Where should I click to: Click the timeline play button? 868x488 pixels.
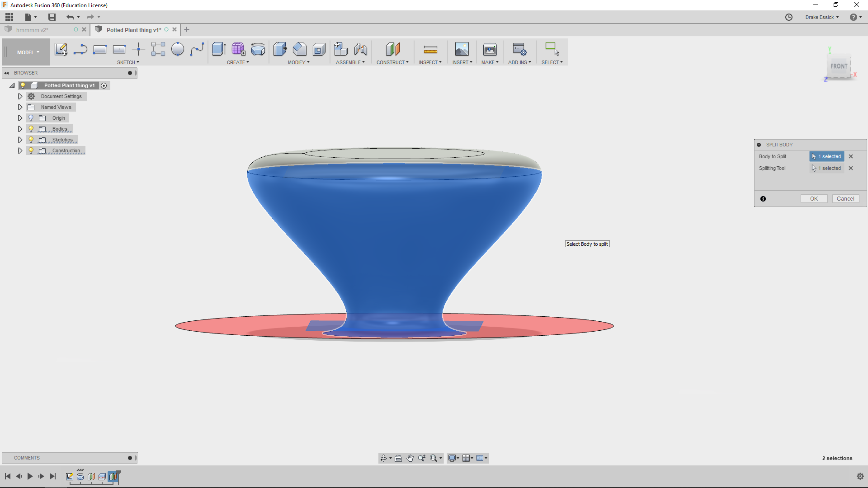tap(30, 476)
